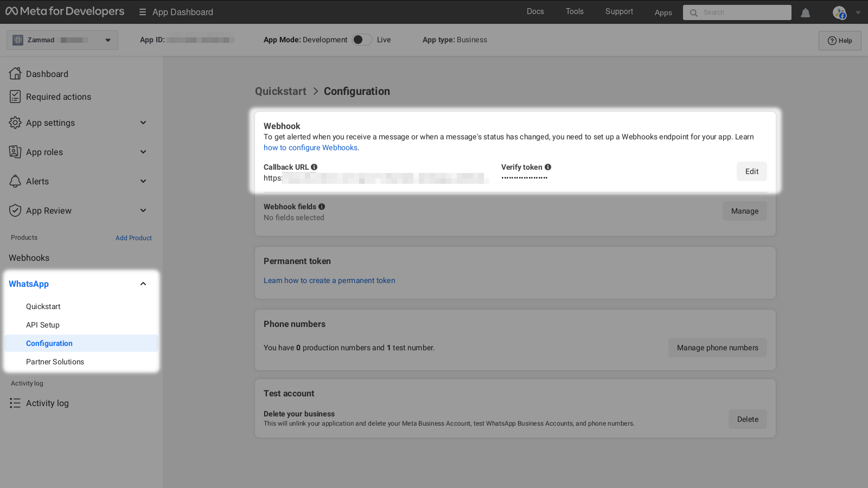Click the Callback URL info icon
This screenshot has height=488, width=868.
tap(314, 167)
